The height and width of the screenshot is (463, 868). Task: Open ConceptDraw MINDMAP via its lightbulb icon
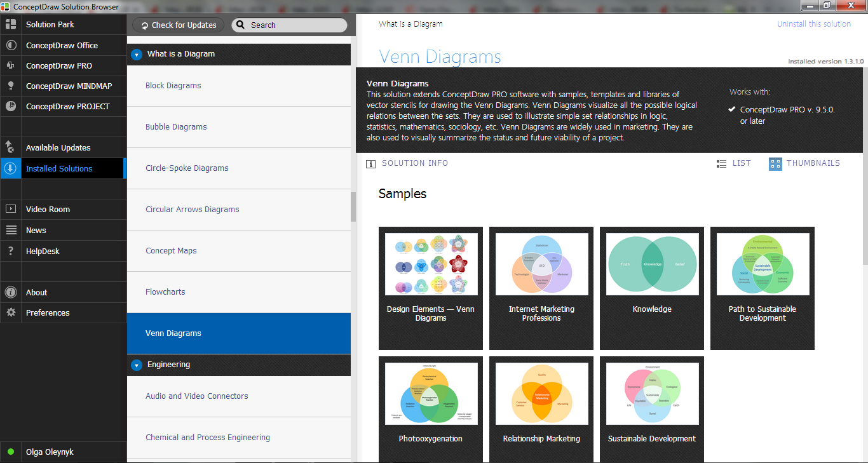pos(11,86)
